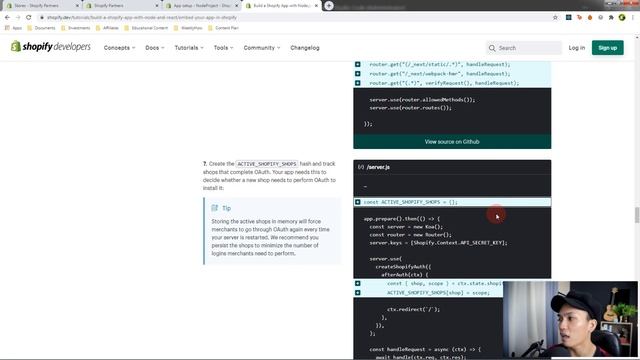Open the Documents bookmark folder
The height and width of the screenshot is (360, 640).
[41, 28]
